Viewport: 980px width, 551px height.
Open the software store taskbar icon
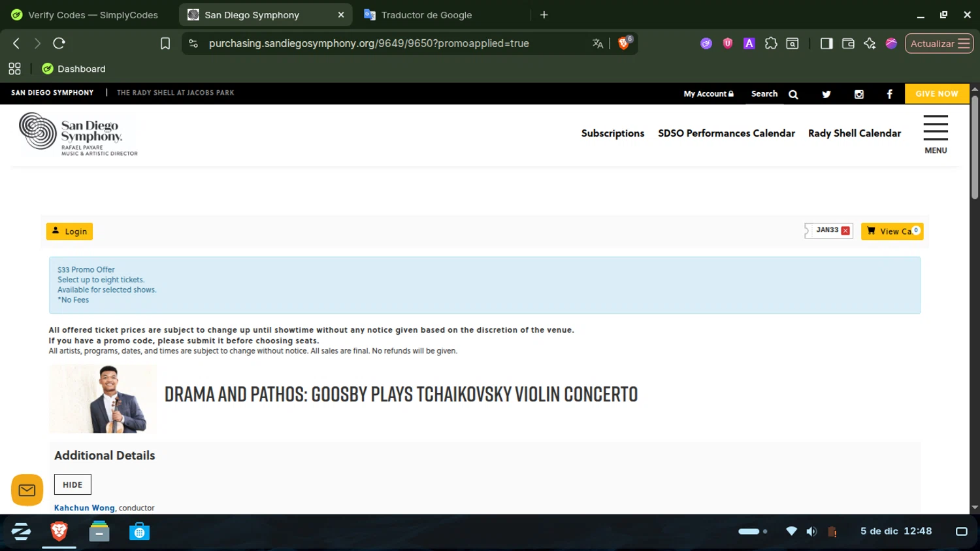(x=139, y=531)
